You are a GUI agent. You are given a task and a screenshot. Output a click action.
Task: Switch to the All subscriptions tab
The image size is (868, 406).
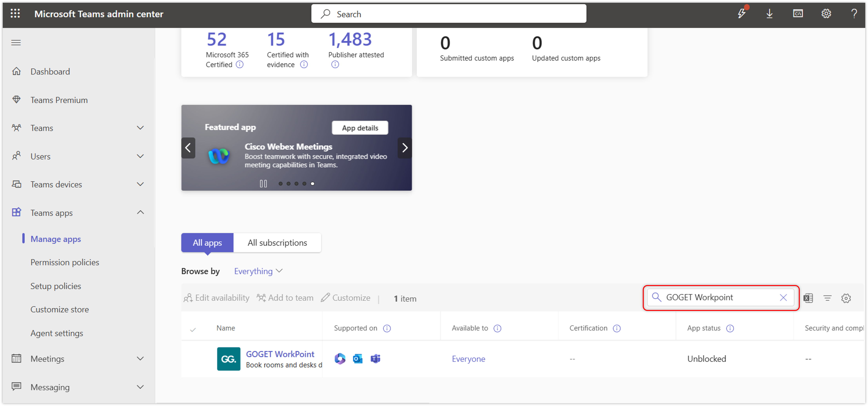(x=277, y=243)
